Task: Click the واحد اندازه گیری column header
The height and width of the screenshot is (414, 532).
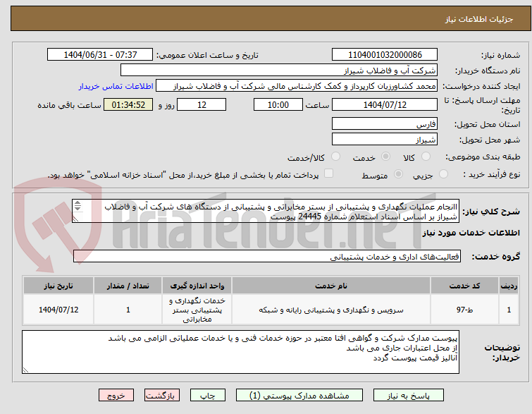Action: point(197,286)
